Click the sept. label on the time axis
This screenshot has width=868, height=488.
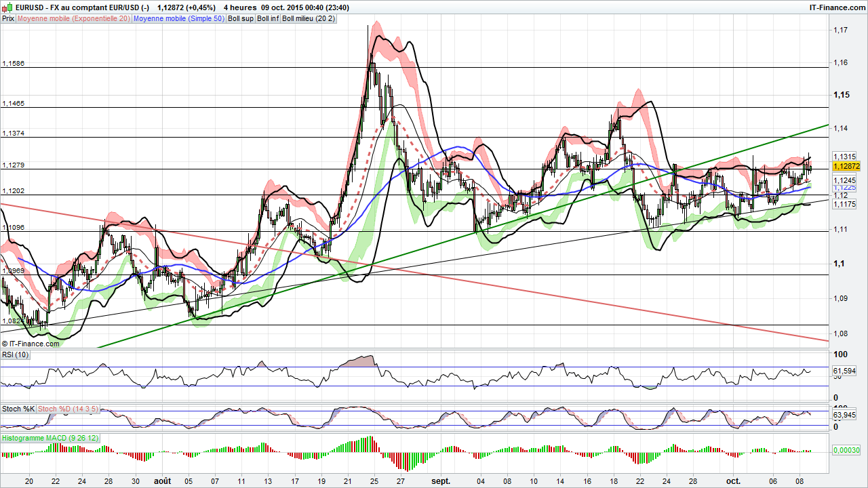click(441, 481)
